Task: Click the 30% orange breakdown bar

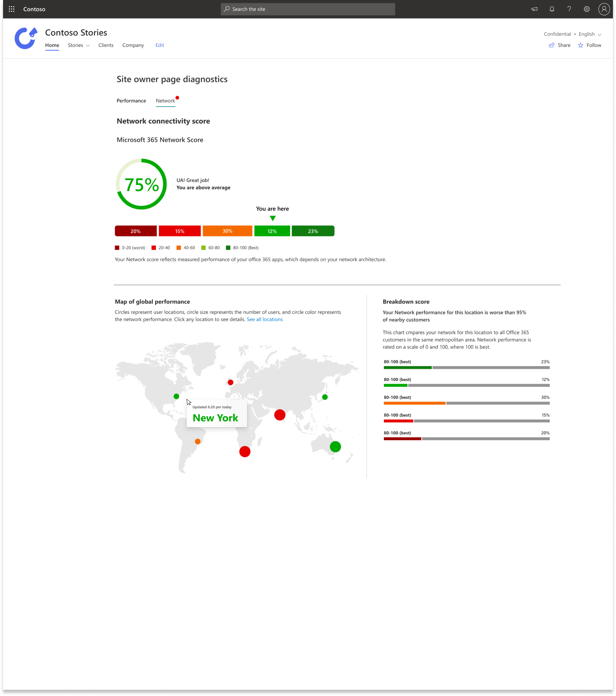Action: tap(467, 403)
